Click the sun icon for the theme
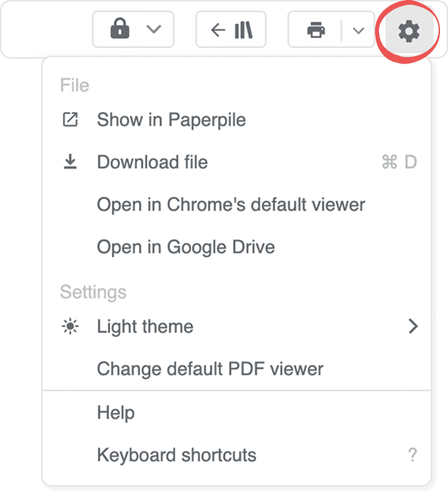Viewport: 448px width, 495px height. click(70, 327)
